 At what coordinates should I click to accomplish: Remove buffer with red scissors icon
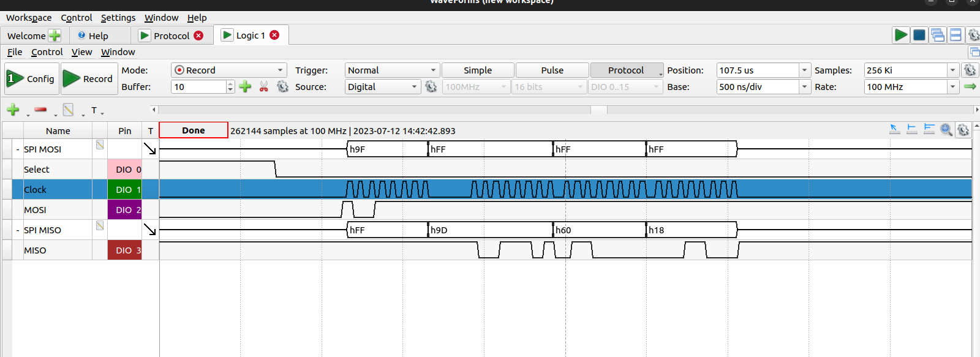[x=264, y=87]
